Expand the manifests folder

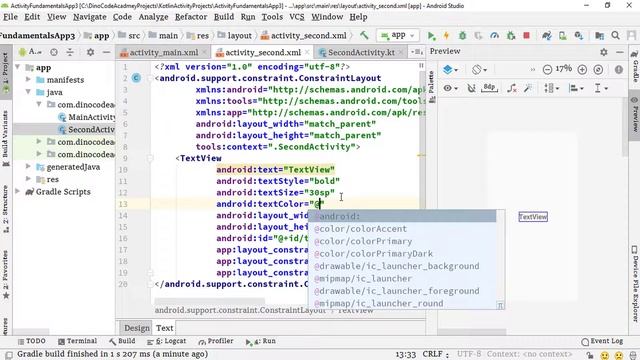tap(28, 79)
